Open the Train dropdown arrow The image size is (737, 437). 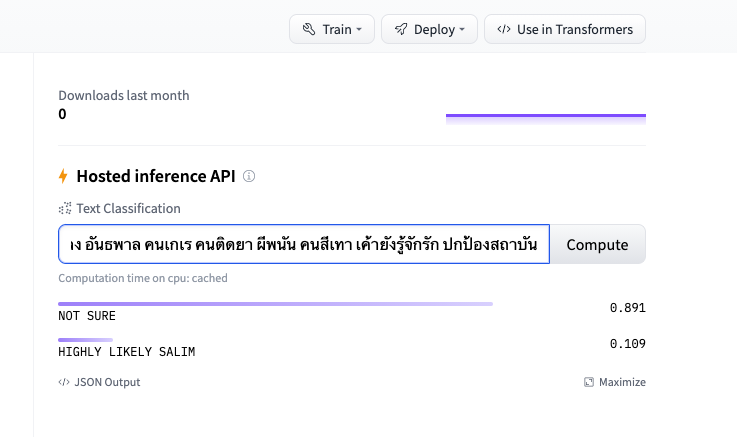pos(359,29)
